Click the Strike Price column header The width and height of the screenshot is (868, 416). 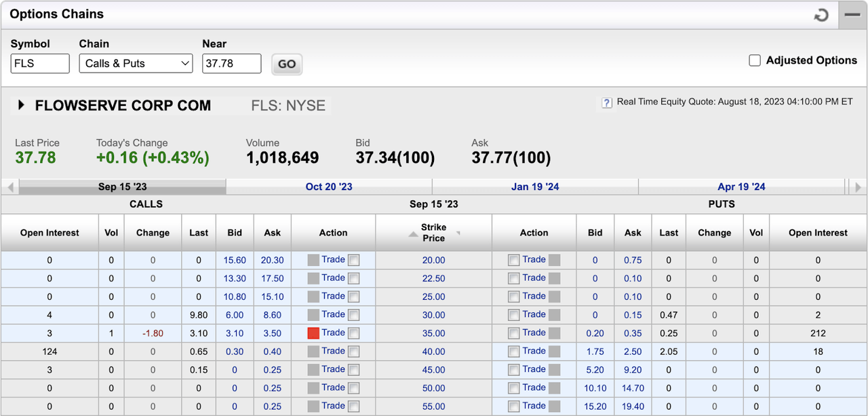point(434,233)
